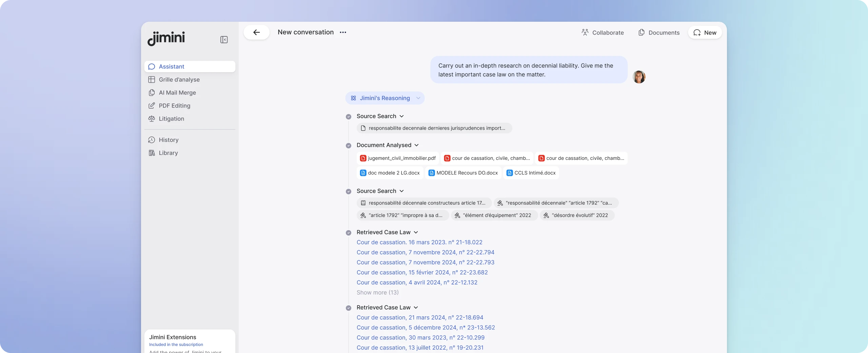Open Cour de cassation 16 mars 2023 n° 21-18.022
The image size is (868, 353).
(419, 242)
